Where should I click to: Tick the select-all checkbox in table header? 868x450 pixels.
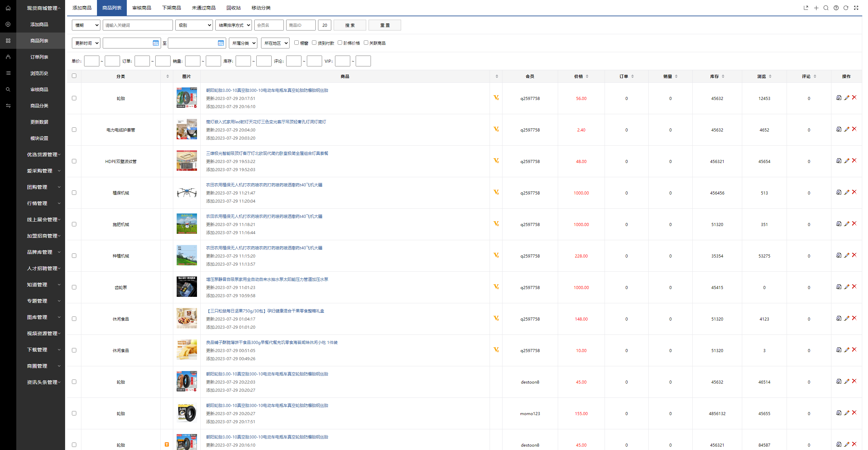click(74, 76)
